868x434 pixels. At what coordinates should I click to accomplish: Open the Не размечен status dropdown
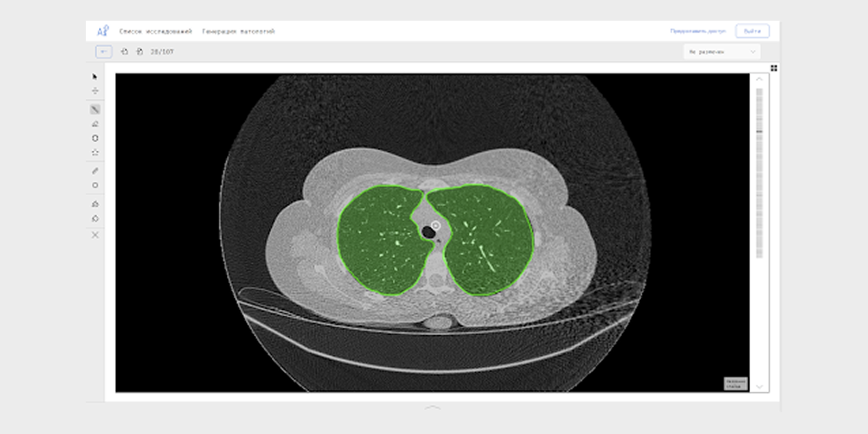pyautogui.click(x=722, y=52)
